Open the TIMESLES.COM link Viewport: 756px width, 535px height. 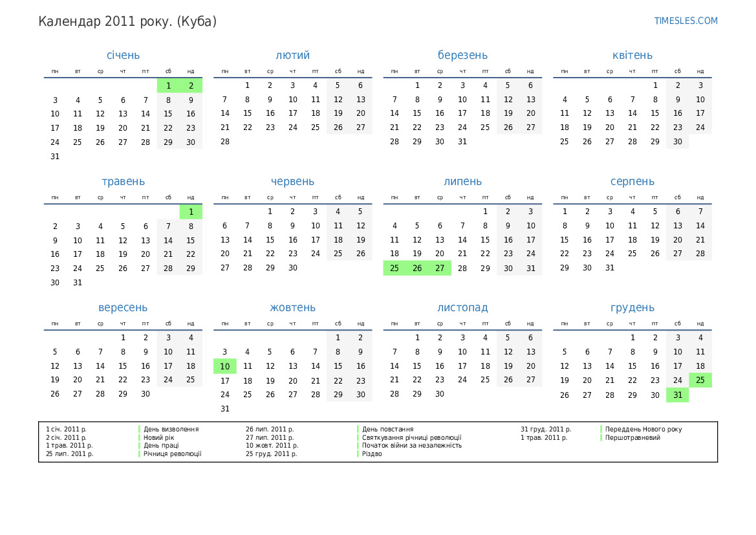[x=686, y=21]
